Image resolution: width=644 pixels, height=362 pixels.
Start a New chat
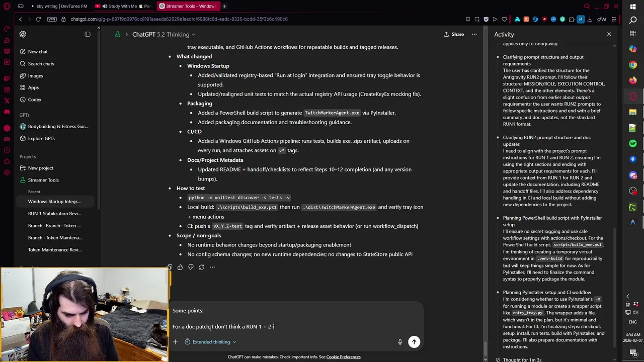[x=38, y=52]
